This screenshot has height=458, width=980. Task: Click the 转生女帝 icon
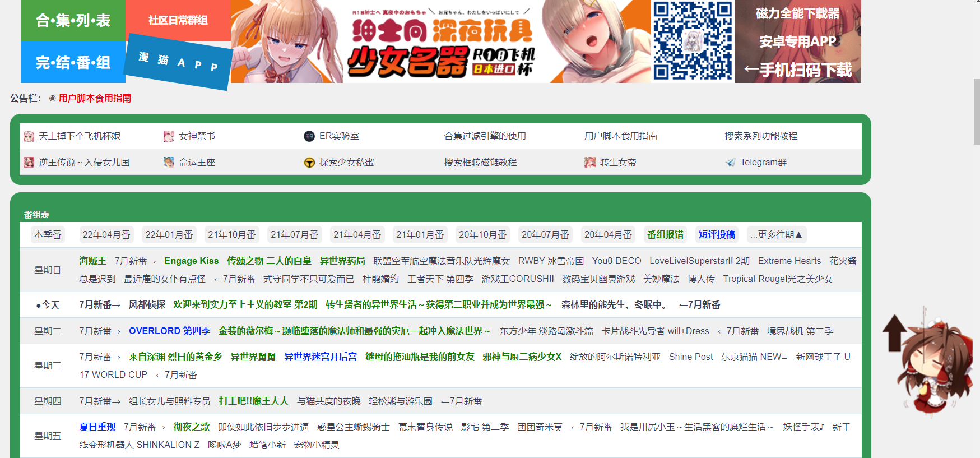(x=589, y=163)
